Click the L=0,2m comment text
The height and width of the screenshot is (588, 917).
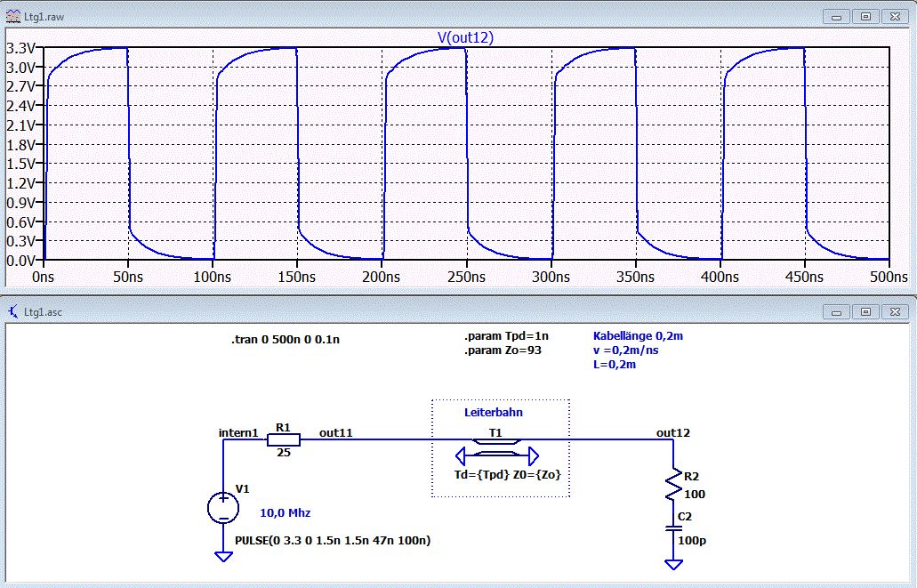(615, 364)
